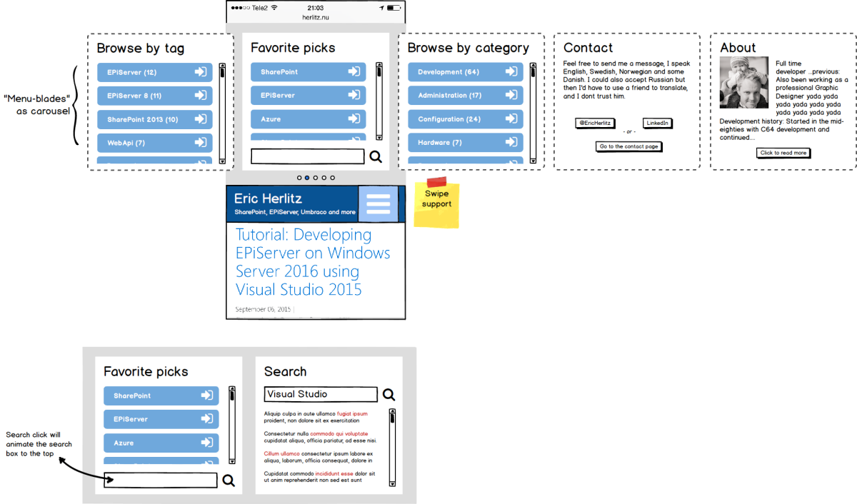Click the magnifier icon under the top Favorite picks list

coord(375,157)
